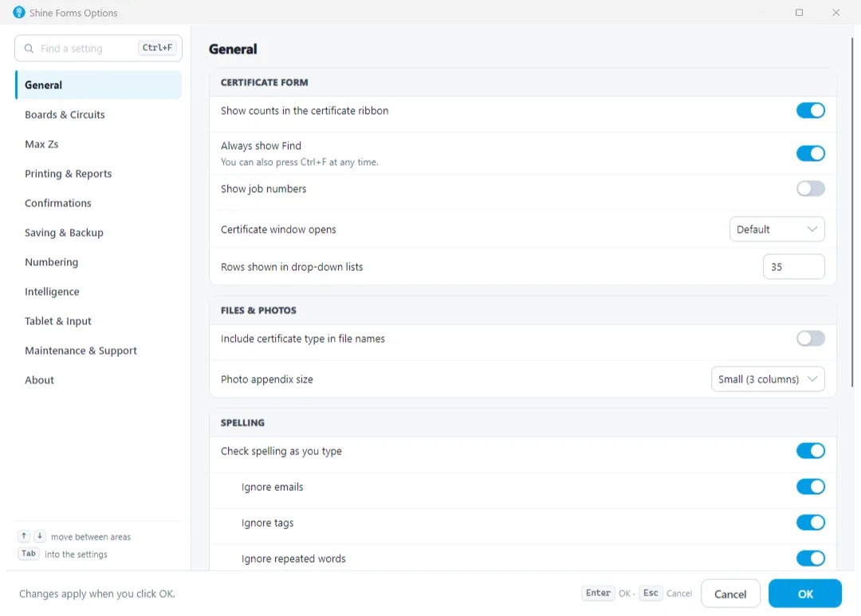This screenshot has width=861, height=616.
Task: Click 'Changes apply when you click OK' text
Action: (97, 594)
